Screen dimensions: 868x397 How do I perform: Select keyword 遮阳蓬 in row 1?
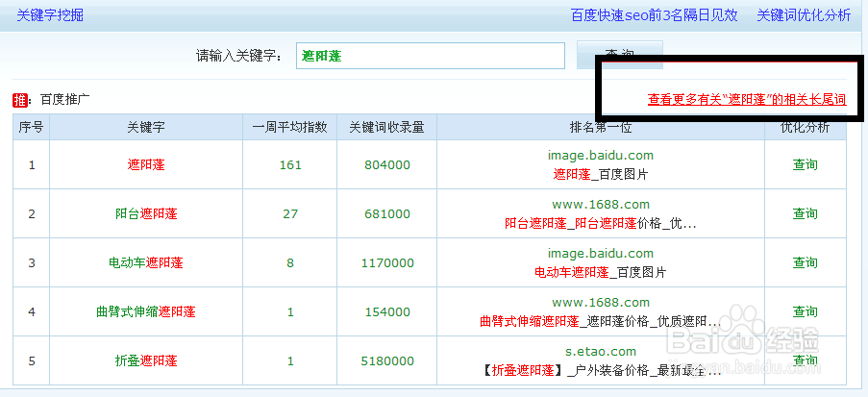146,164
